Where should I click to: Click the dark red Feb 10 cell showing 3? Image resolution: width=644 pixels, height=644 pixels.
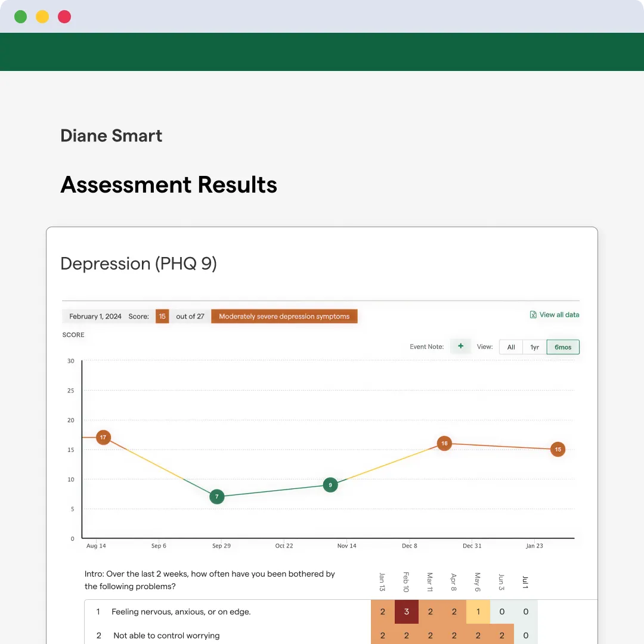click(407, 612)
